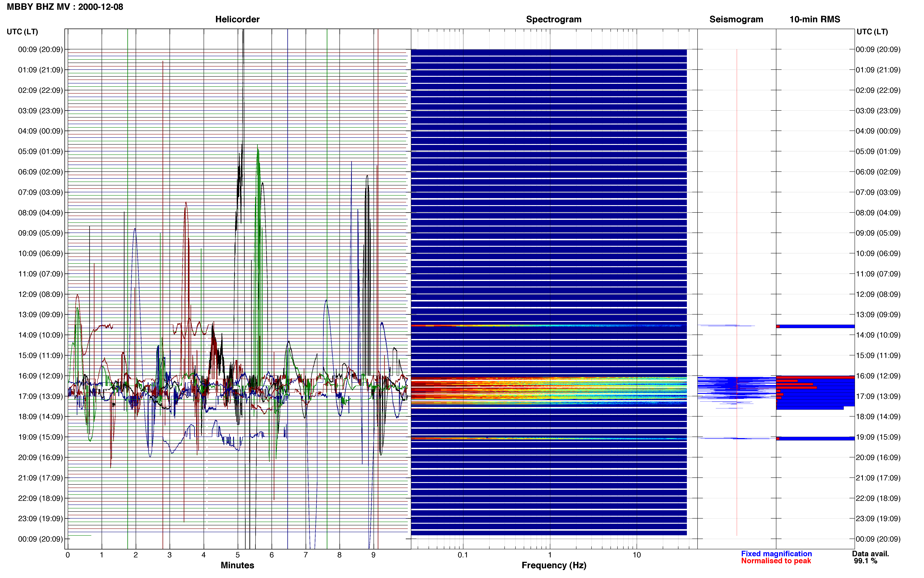Image resolution: width=924 pixels, height=578 pixels.
Task: Click left time label '09:09 (05:09)'
Action: coord(41,233)
